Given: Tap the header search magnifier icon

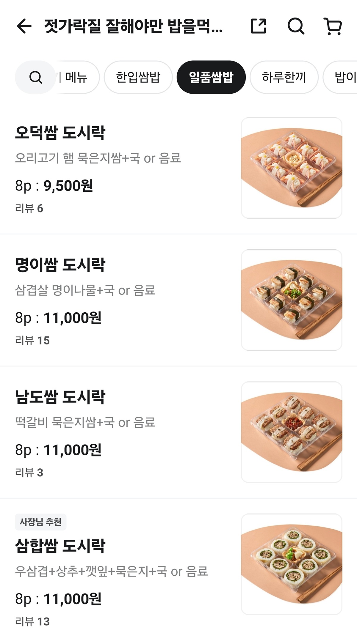Looking at the screenshot, I should [x=296, y=26].
